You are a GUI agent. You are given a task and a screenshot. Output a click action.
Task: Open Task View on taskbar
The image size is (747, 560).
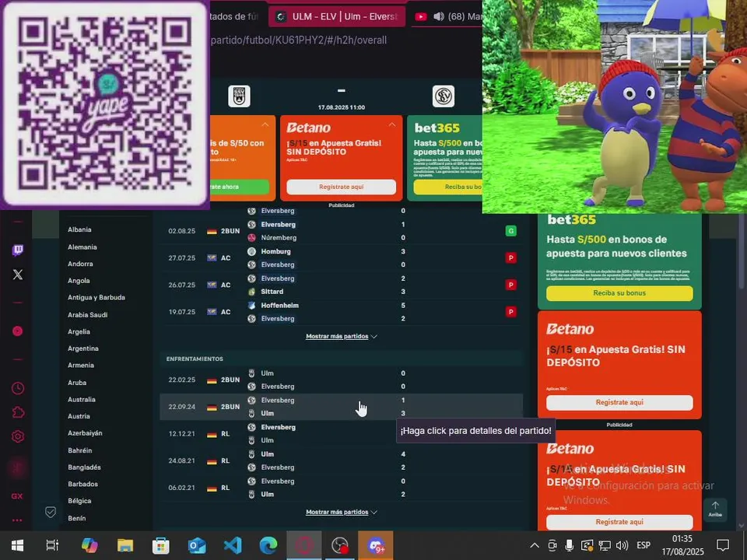52,545
